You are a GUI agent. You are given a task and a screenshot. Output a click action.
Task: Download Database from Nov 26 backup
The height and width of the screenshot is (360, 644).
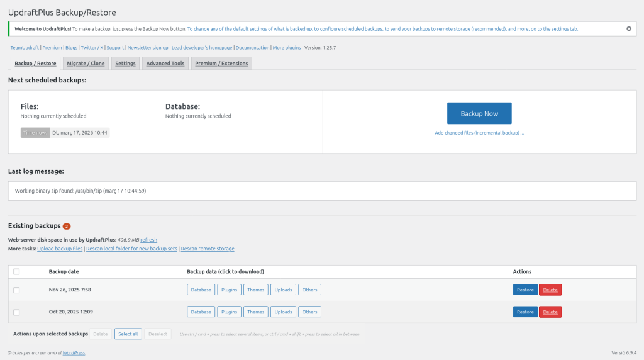(x=201, y=290)
